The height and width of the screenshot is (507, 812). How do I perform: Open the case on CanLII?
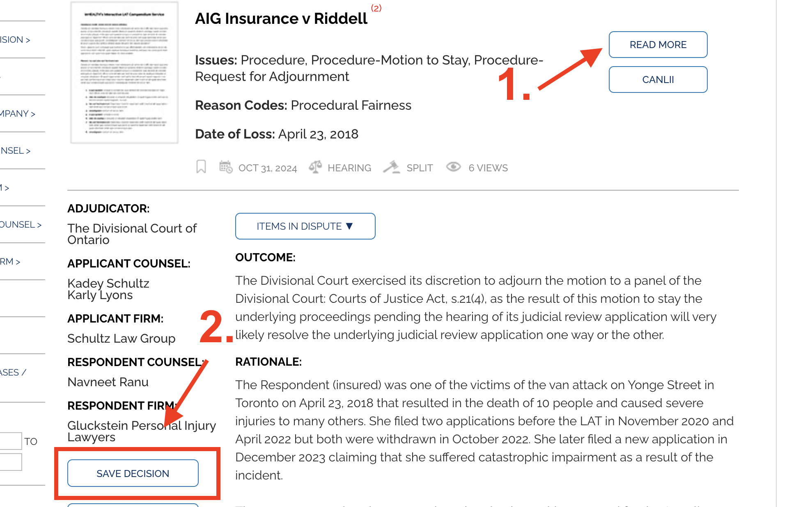[x=658, y=79]
